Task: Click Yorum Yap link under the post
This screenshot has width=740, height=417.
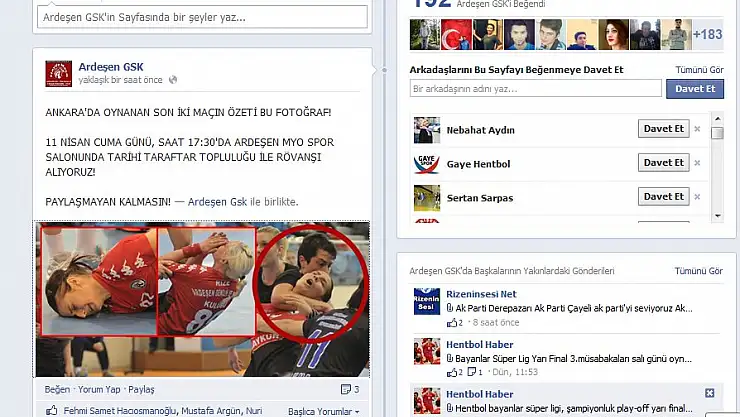Action: point(99,389)
